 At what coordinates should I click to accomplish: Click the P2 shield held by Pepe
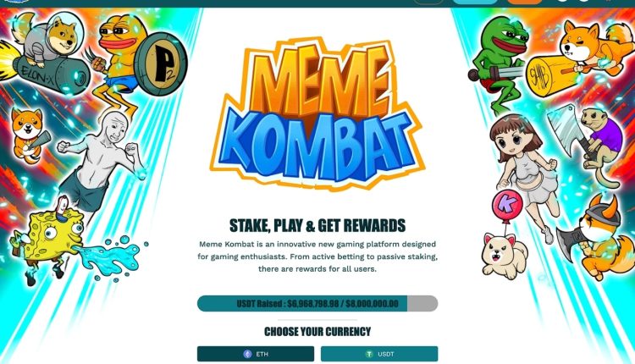click(x=161, y=63)
